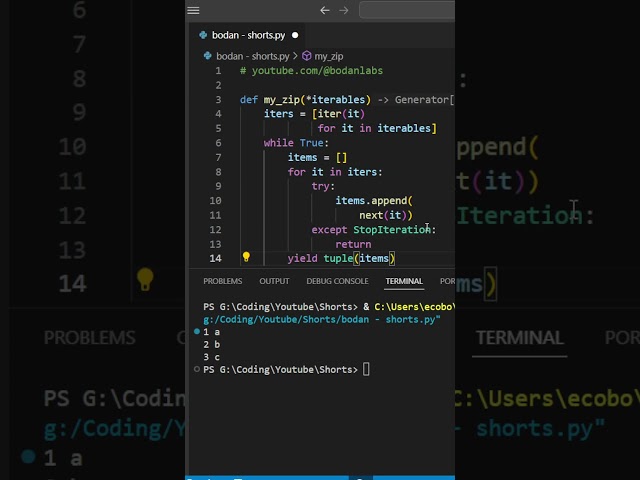Click line number 3 in the gutter
Screen dimensions: 640x480
[218, 100]
